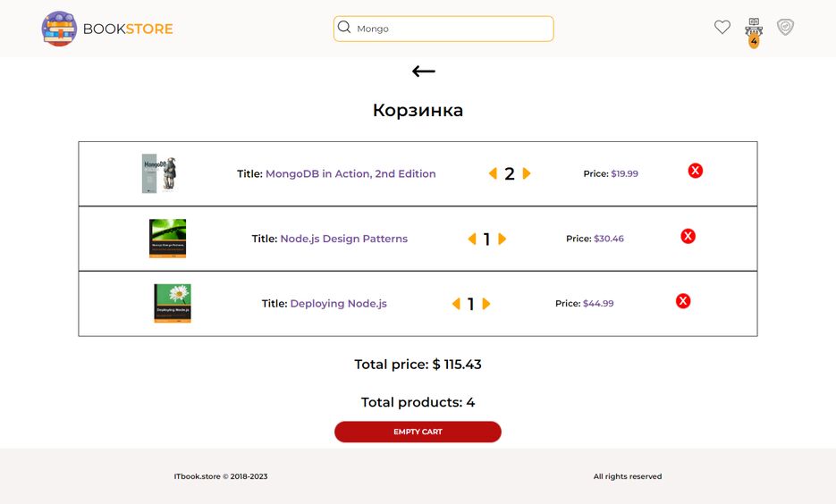The image size is (836, 504).
Task: Focus the search field containing Mongo
Action: coord(443,29)
